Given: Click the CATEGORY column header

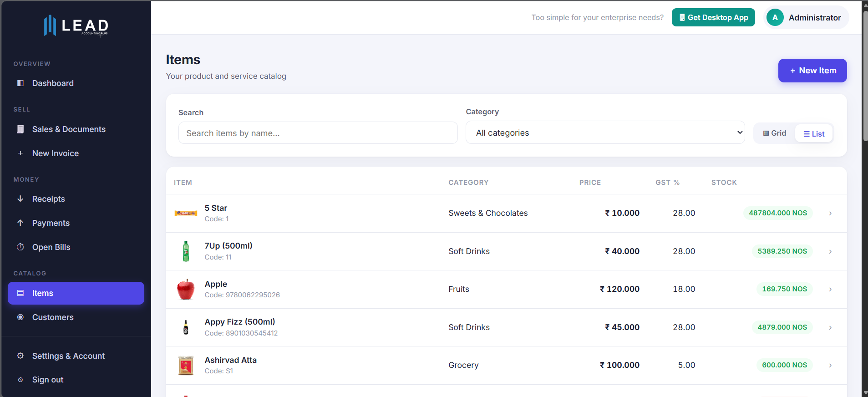Looking at the screenshot, I should (x=468, y=183).
